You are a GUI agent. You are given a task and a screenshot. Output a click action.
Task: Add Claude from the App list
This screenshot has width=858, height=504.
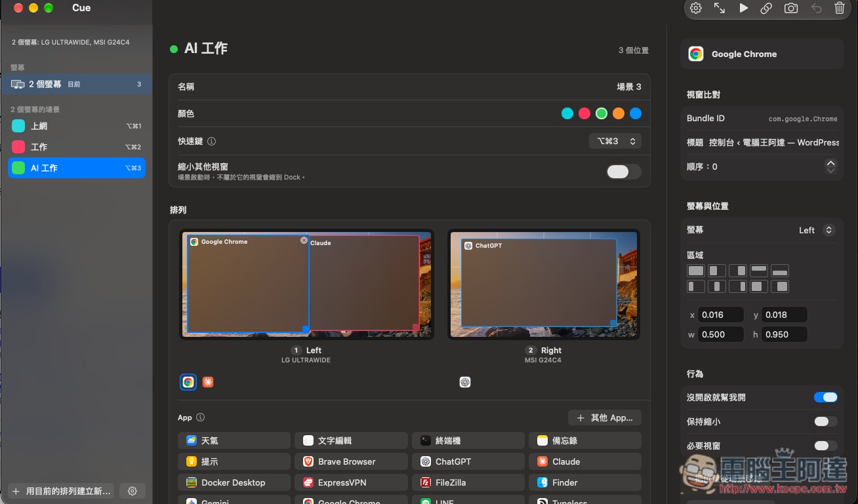tap(585, 461)
